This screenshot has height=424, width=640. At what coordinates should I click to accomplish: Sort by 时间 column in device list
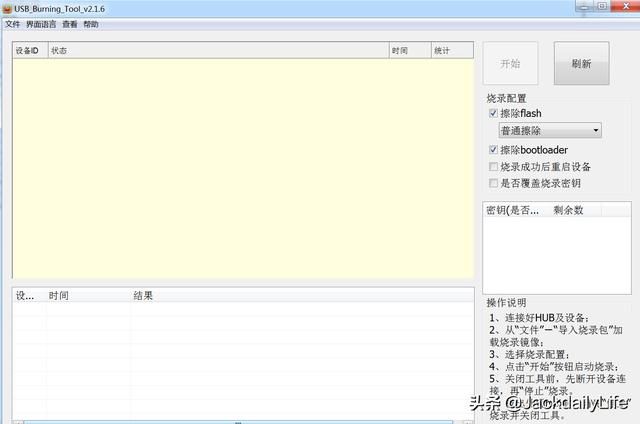click(410, 51)
